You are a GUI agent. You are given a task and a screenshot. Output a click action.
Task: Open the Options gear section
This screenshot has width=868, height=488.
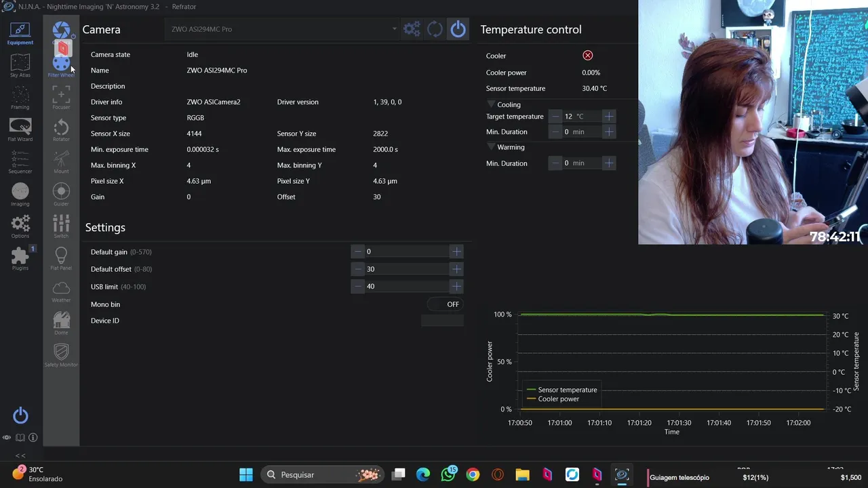(x=20, y=226)
